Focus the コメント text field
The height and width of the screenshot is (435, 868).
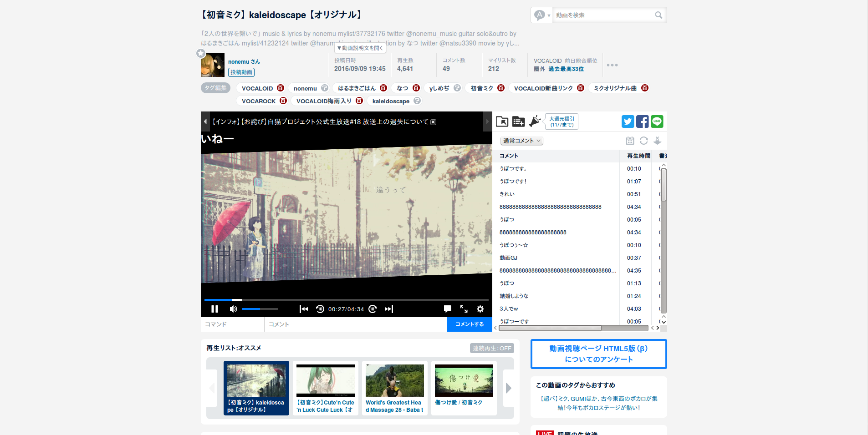356,324
